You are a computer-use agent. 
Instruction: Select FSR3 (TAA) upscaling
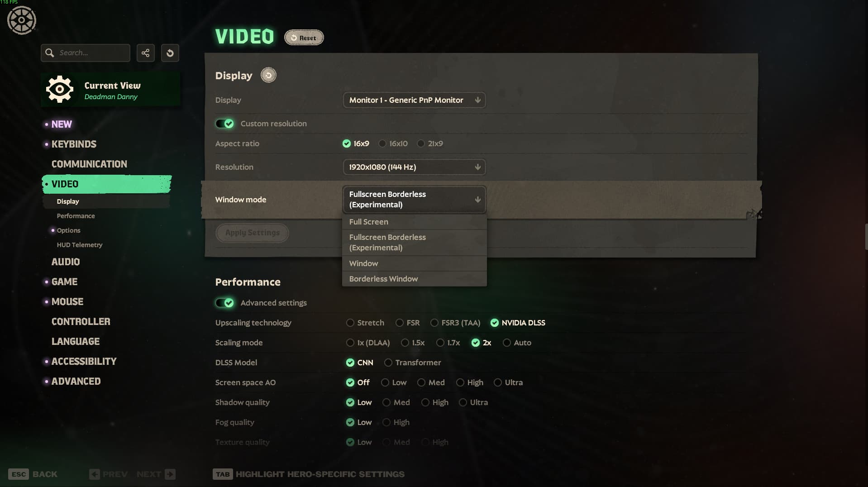pos(455,323)
